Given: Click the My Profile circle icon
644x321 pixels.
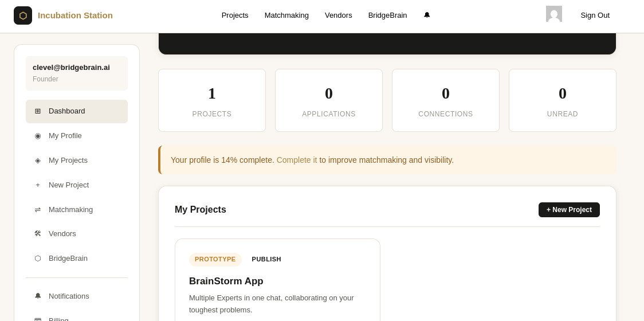Looking at the screenshot, I should (38, 136).
